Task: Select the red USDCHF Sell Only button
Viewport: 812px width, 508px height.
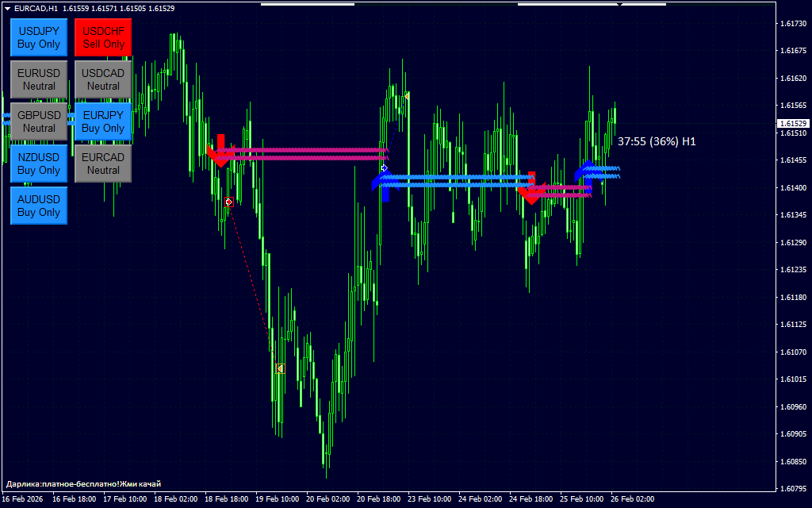Action: [x=103, y=37]
